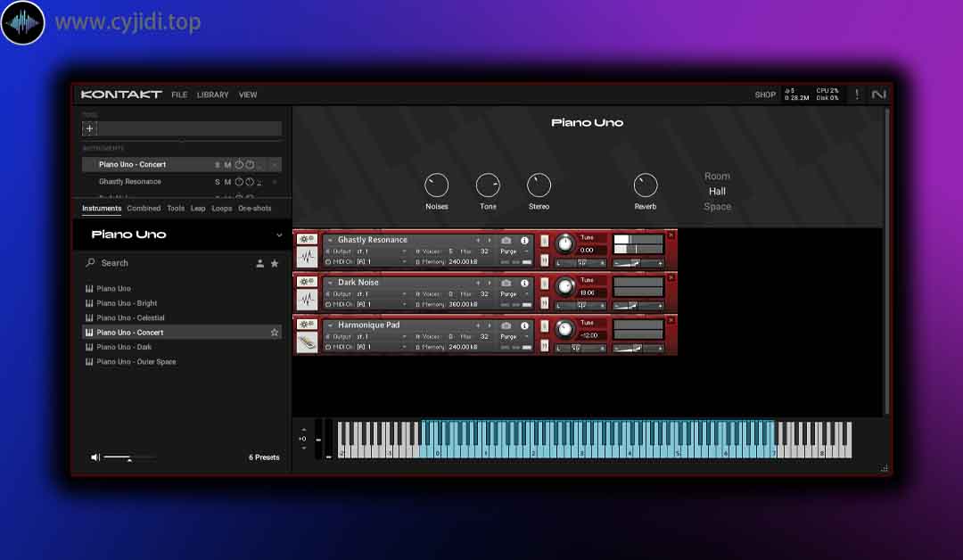Filter presets by favorites star icon
The height and width of the screenshot is (560, 963).
pos(275,263)
